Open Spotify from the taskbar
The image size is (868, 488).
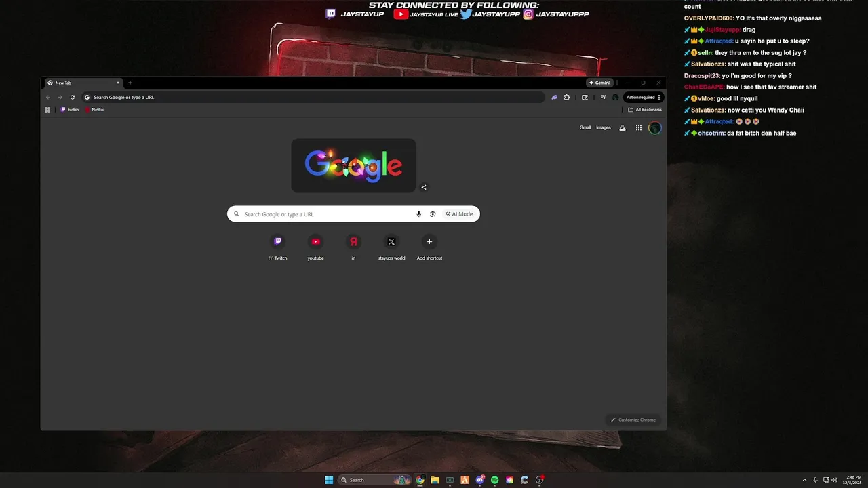(x=494, y=480)
